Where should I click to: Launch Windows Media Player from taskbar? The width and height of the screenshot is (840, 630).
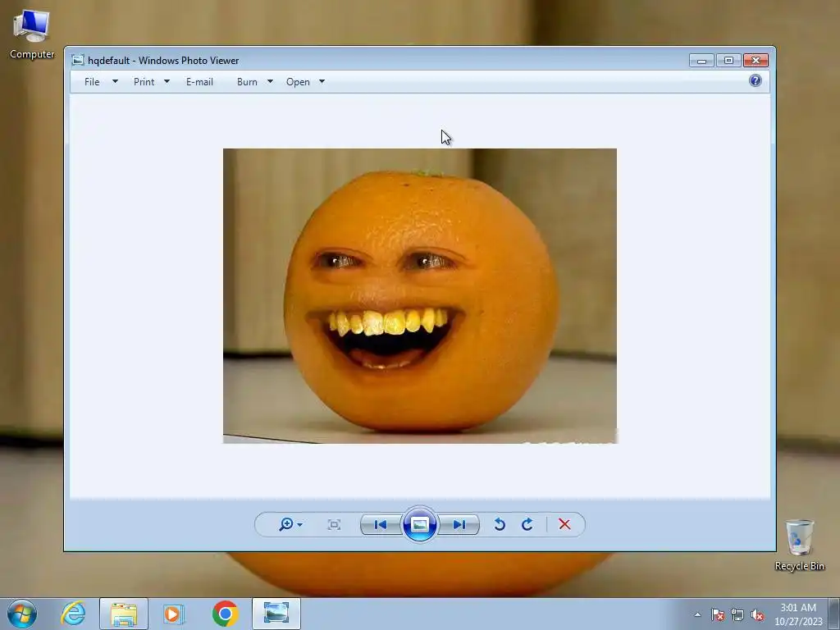click(174, 614)
